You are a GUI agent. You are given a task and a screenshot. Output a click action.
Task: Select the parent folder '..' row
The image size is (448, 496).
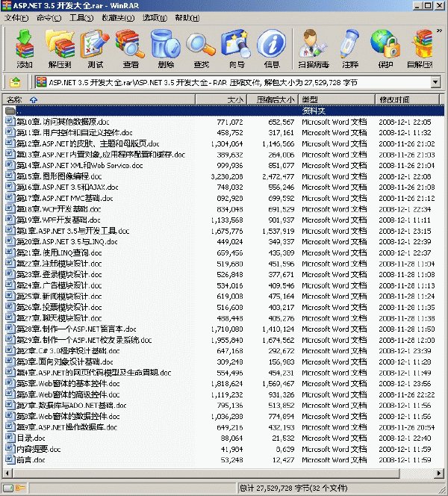coord(223,111)
